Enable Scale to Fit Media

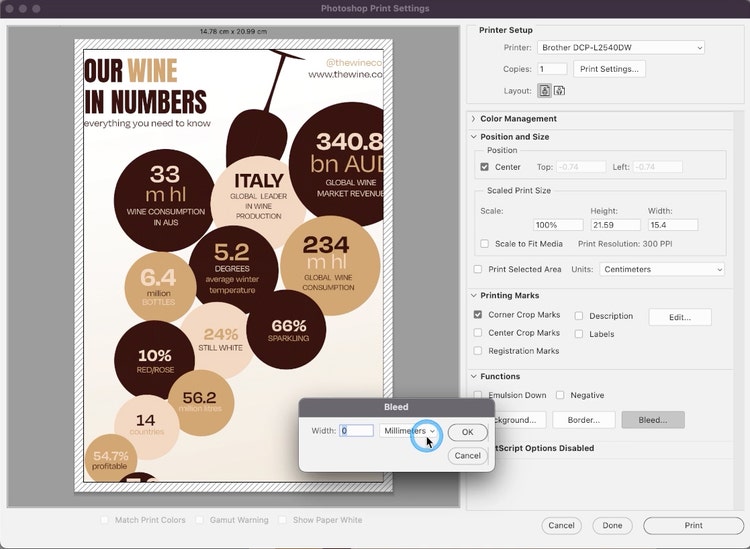click(x=485, y=244)
